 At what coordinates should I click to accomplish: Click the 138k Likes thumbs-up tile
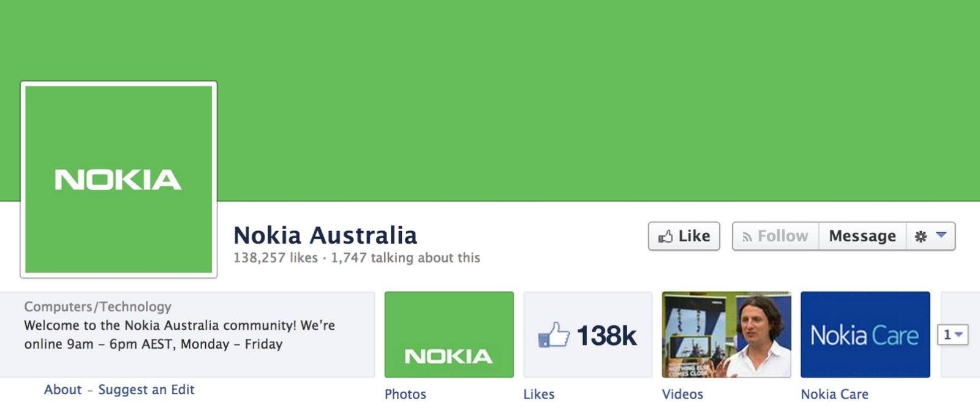(588, 335)
